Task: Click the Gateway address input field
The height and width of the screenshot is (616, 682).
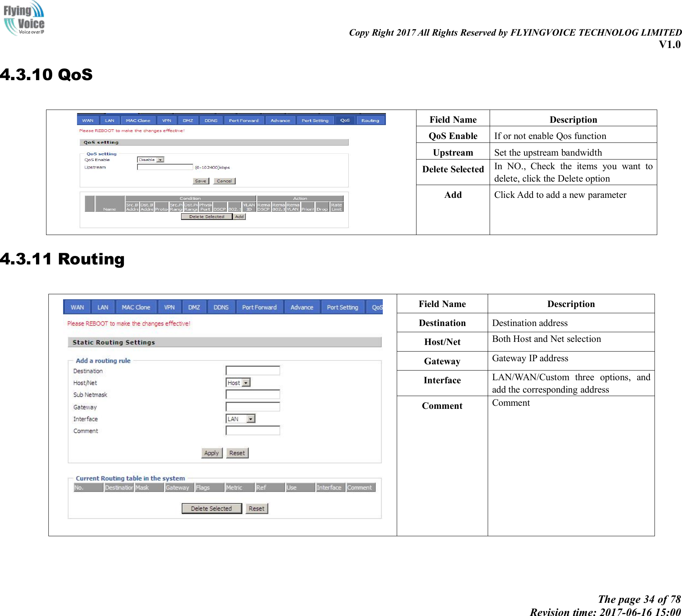Action: click(252, 407)
